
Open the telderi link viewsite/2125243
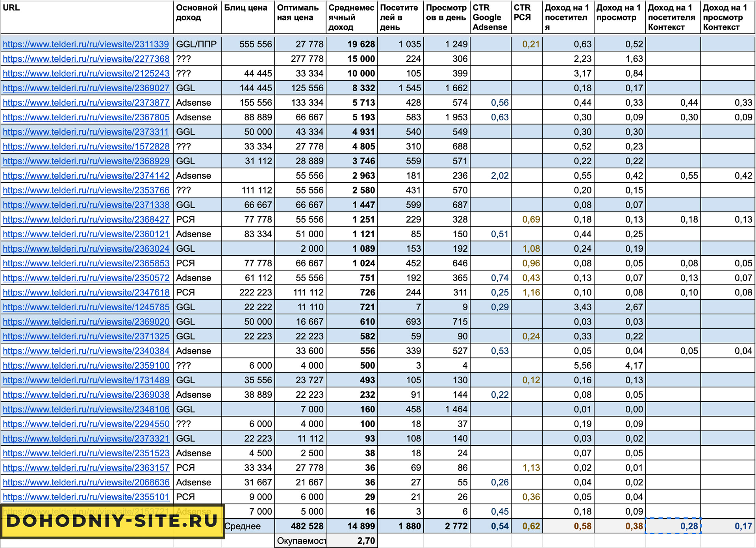86,73
